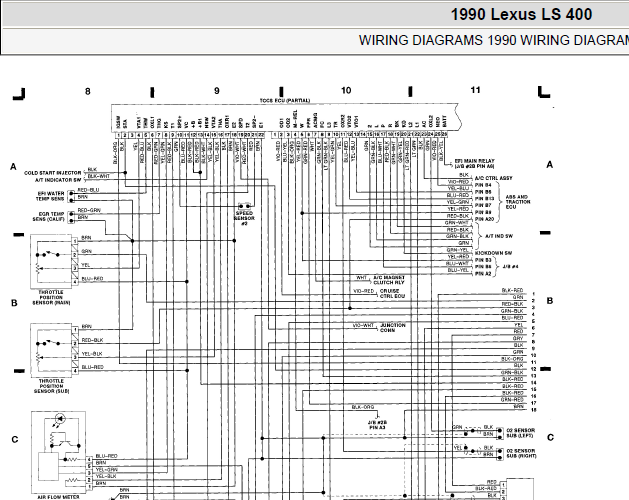Screen dimensions: 629x500
Task: Click the "SPEED SENSOR #2" label
Action: click(244, 218)
